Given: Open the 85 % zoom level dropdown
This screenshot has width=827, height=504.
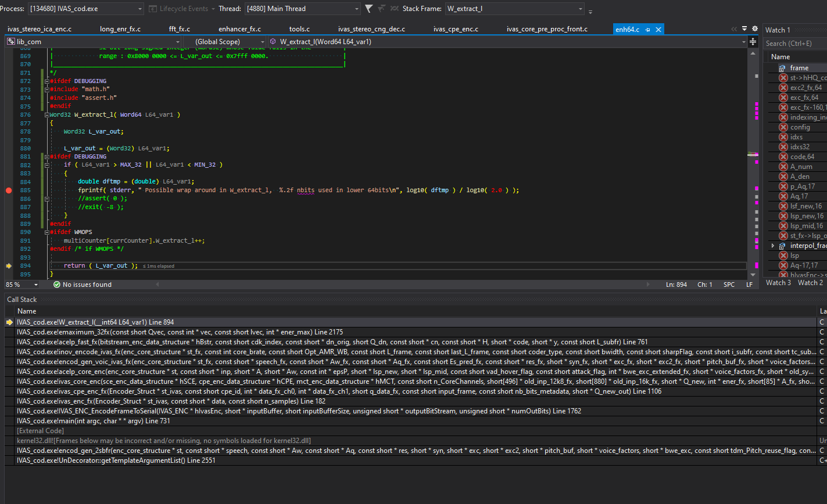Looking at the screenshot, I should point(36,285).
